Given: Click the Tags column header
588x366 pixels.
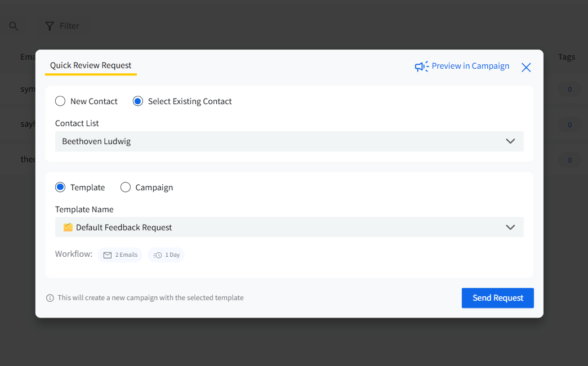Looking at the screenshot, I should click(566, 57).
